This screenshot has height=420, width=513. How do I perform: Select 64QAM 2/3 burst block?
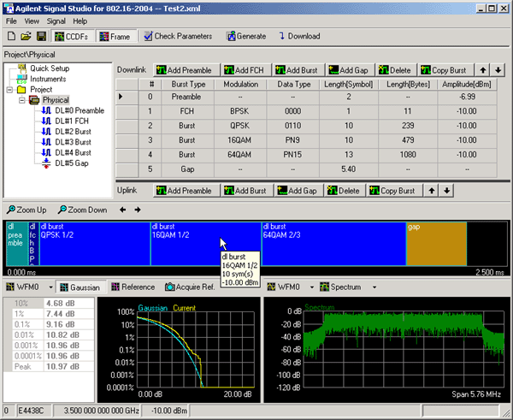334,244
